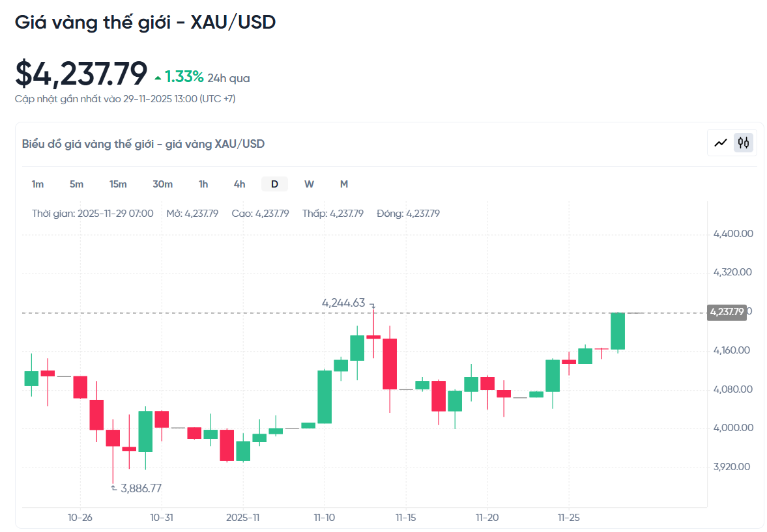The height and width of the screenshot is (532, 767).
Task: Select the candlestick chart view icon
Action: tap(744, 143)
